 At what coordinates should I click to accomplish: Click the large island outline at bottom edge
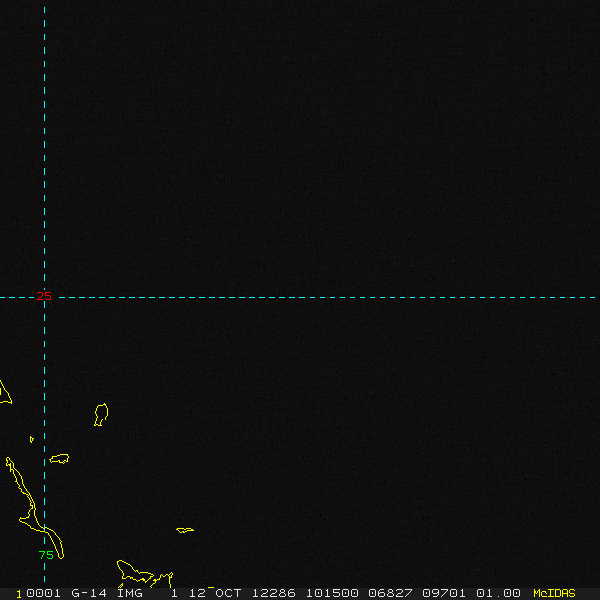135,573
